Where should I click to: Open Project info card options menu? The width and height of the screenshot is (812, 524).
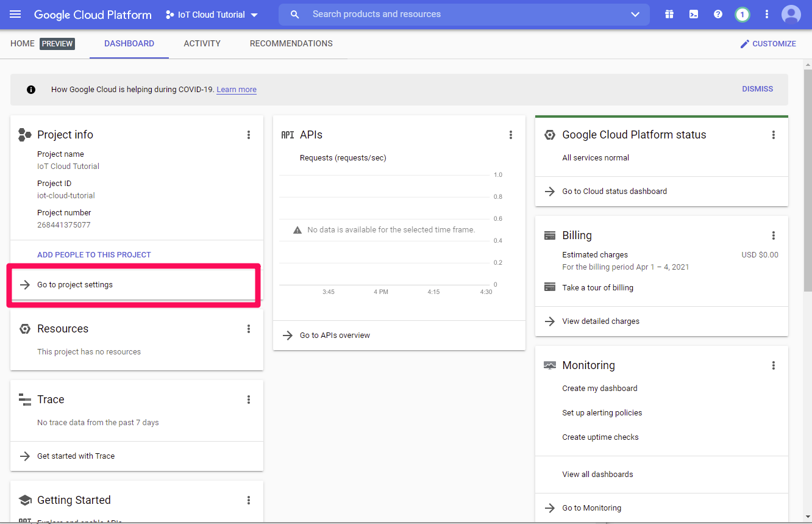pyautogui.click(x=249, y=135)
